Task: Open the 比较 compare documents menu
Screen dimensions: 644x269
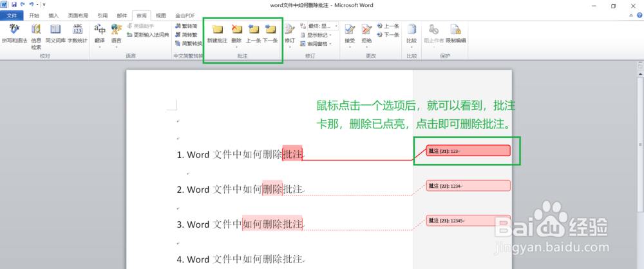Action: (412, 36)
